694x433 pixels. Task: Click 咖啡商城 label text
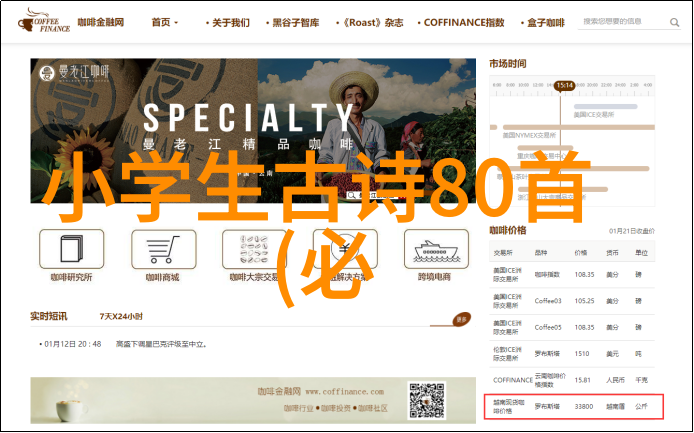pyautogui.click(x=163, y=277)
